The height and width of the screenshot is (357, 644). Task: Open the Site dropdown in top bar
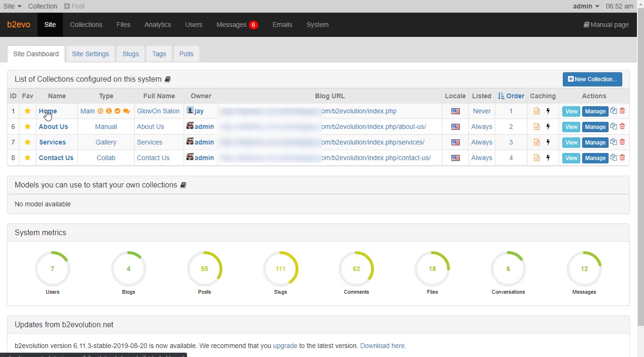(x=12, y=6)
